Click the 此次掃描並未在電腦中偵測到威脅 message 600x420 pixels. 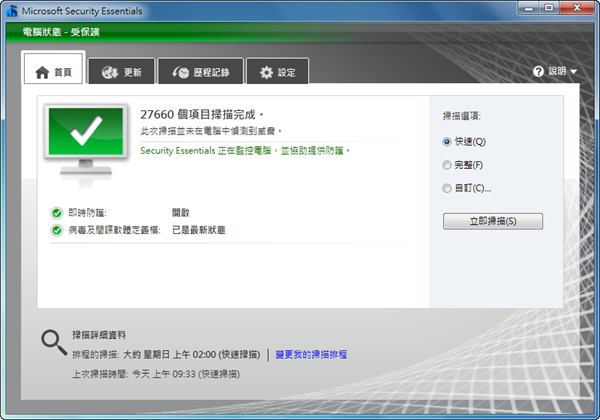point(211,131)
